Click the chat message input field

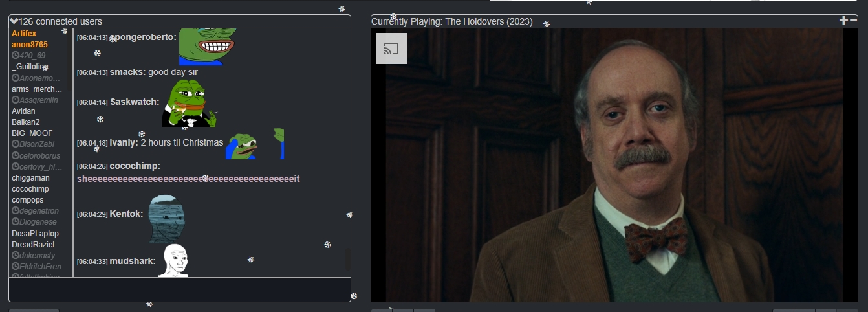pyautogui.click(x=180, y=289)
